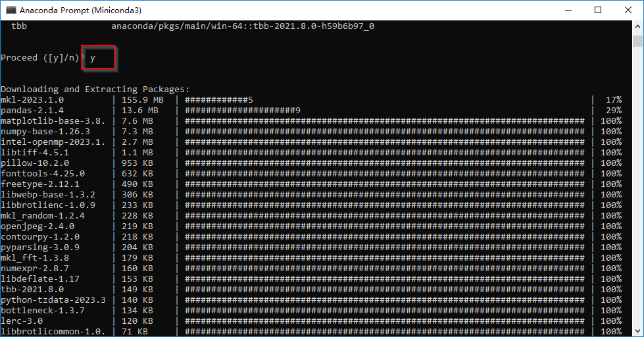Screen dimensions: 644x337
Task: Click the matplotlib-base-3.8. package name
Action: tap(53, 121)
